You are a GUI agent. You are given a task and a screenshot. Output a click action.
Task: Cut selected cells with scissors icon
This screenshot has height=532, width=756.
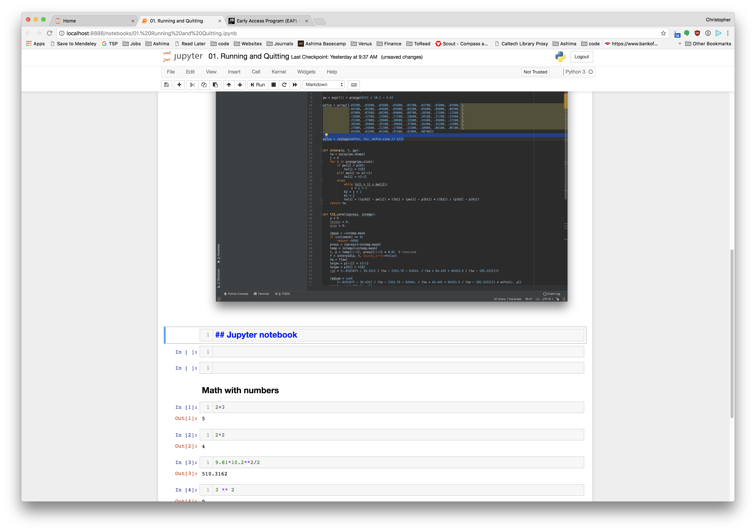tap(192, 85)
